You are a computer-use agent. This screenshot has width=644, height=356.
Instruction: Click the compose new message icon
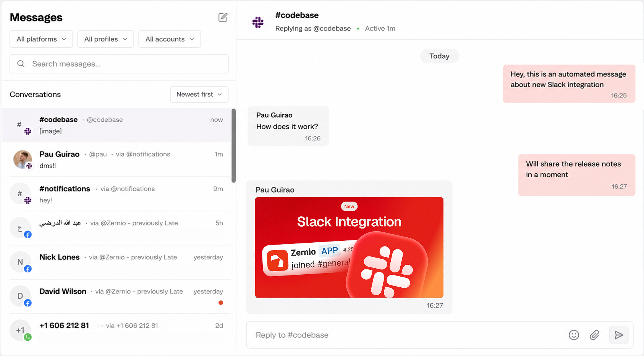(223, 17)
